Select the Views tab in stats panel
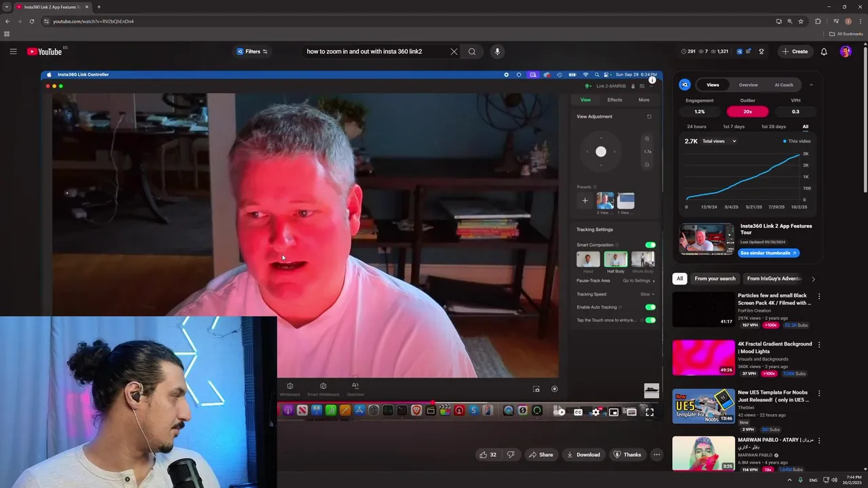The width and height of the screenshot is (868, 488). click(713, 85)
